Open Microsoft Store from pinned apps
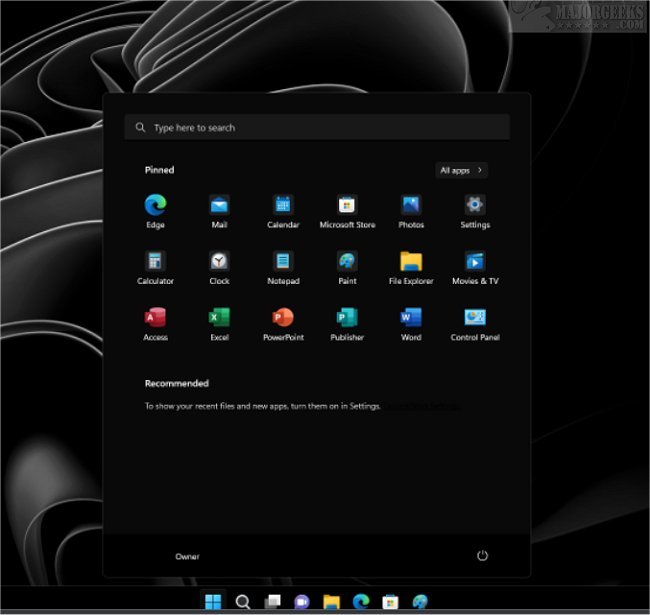Image resolution: width=650 pixels, height=615 pixels. (x=347, y=206)
